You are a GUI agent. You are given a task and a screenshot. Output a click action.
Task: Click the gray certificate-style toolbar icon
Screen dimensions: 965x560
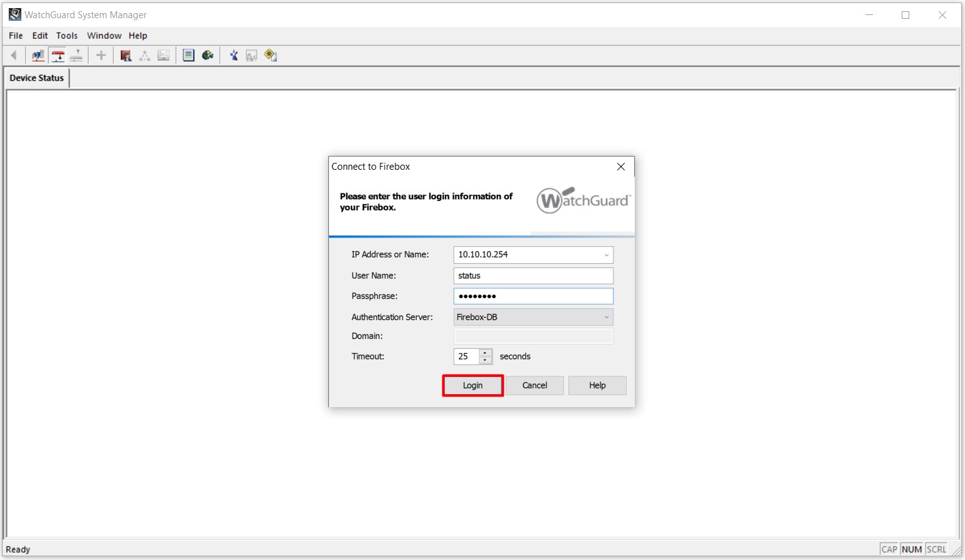tap(252, 56)
